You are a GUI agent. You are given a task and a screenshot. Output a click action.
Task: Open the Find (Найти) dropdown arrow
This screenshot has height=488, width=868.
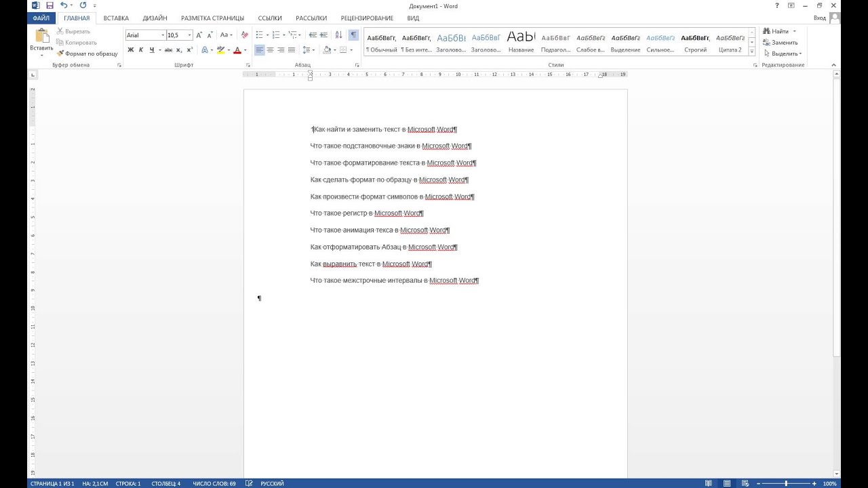click(795, 32)
